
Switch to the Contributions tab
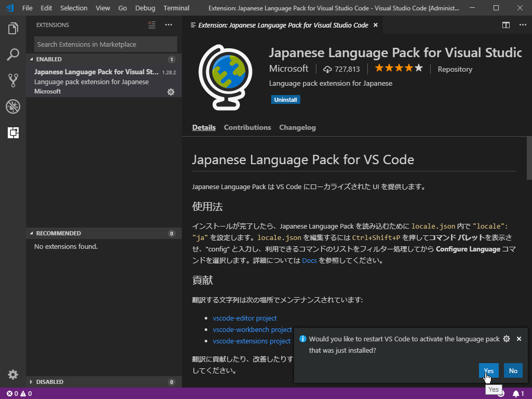click(x=247, y=127)
